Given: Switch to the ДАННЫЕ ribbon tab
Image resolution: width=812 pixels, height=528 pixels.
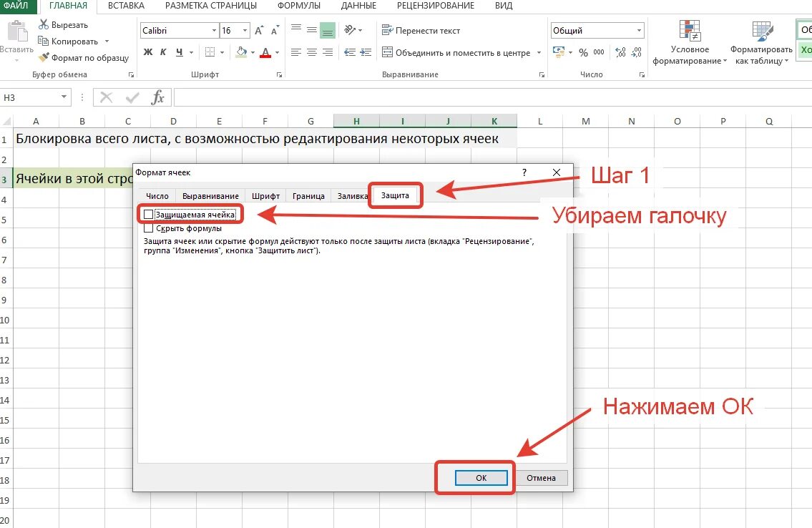Looking at the screenshot, I should coord(358,6).
